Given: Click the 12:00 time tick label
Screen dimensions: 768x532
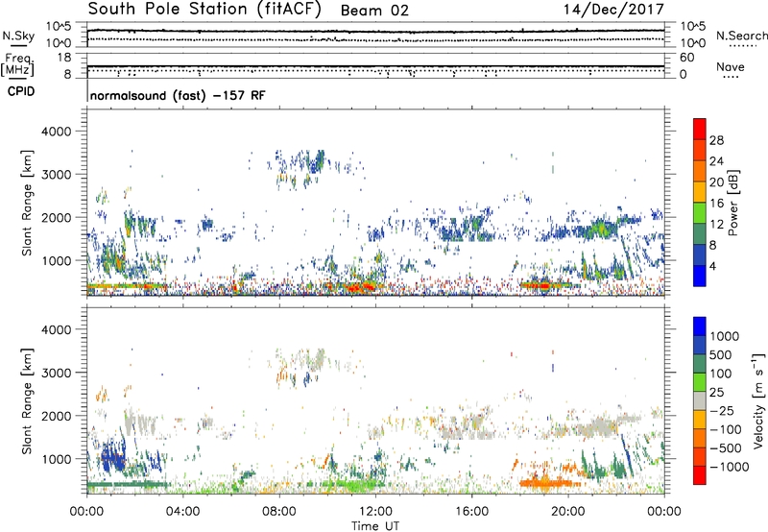Looking at the screenshot, I should pyautogui.click(x=375, y=512).
